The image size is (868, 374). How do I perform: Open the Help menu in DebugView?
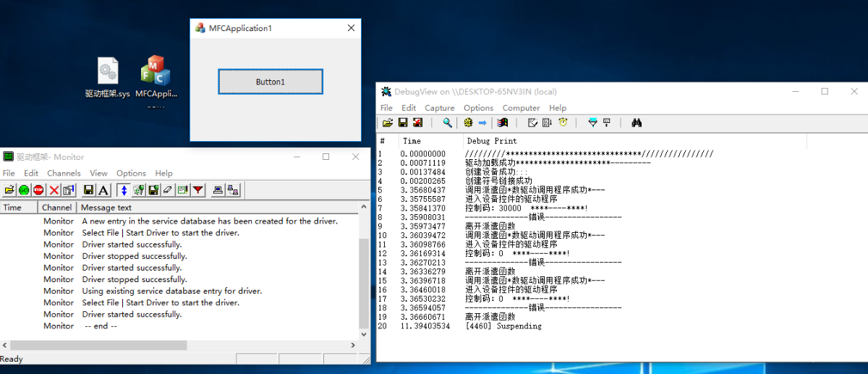pos(558,108)
